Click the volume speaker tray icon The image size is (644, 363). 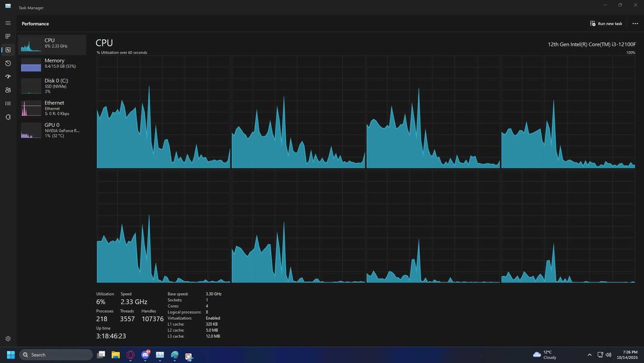coord(609,355)
